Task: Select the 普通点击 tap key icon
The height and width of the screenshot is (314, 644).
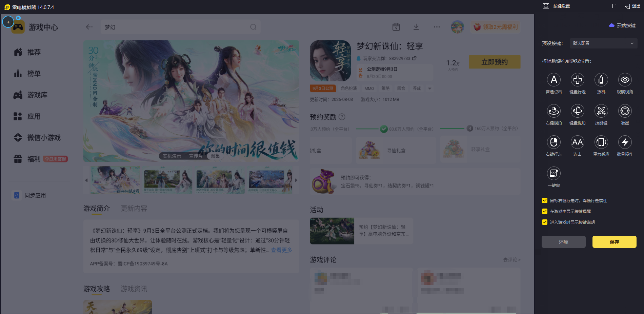Action: coord(554,80)
